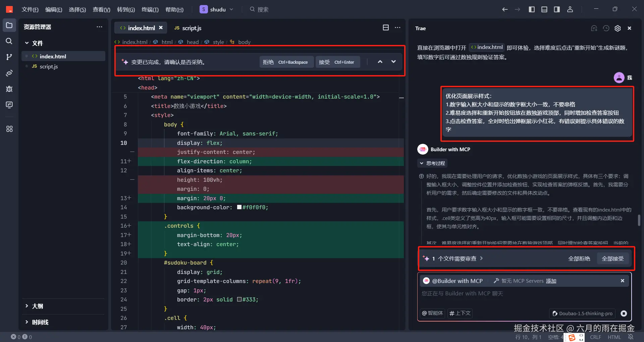Click the HTML language mode indicator
This screenshot has height=342, width=644.
coord(614,337)
